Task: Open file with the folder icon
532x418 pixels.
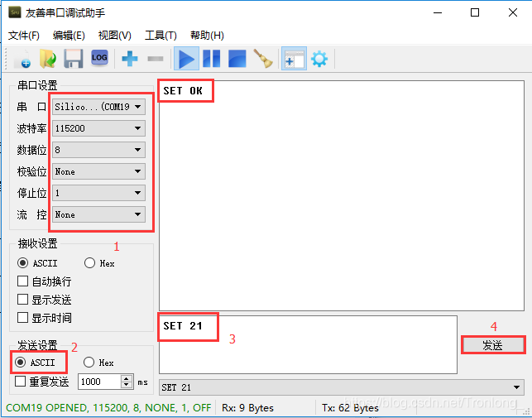Action: 48,59
